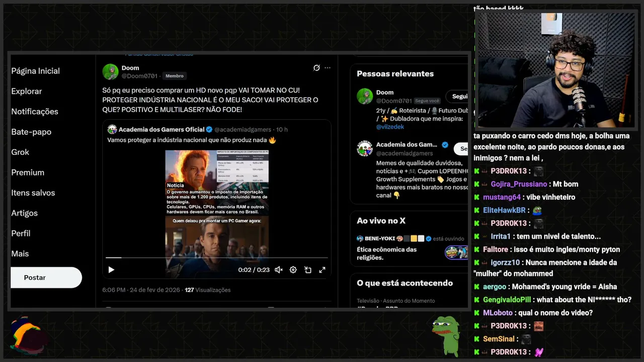The width and height of the screenshot is (644, 362).
Task: Open Grok icon on Doom's tweet
Action: tap(316, 68)
